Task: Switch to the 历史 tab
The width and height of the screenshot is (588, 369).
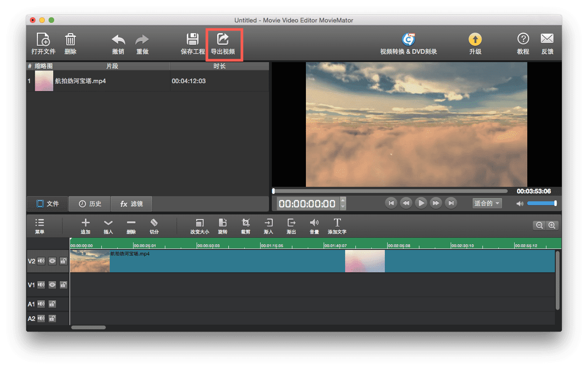Action: [x=90, y=204]
